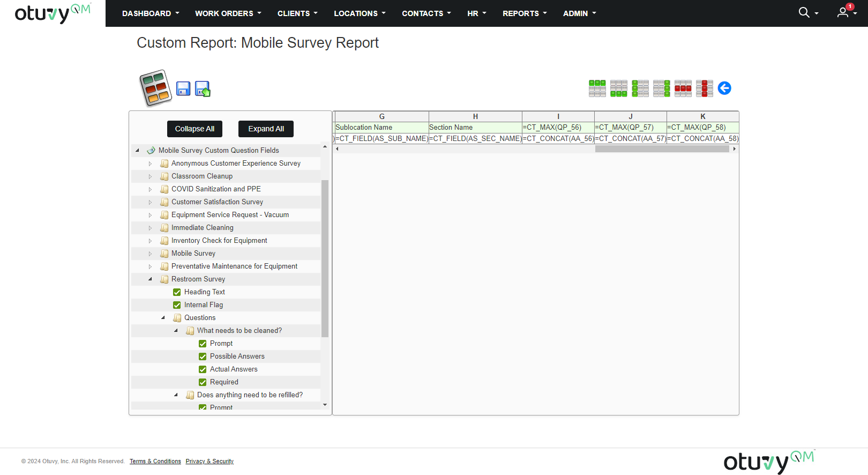
Task: Click the folder icon beside Anonymous Customer Experience Survey
Action: 164,164
